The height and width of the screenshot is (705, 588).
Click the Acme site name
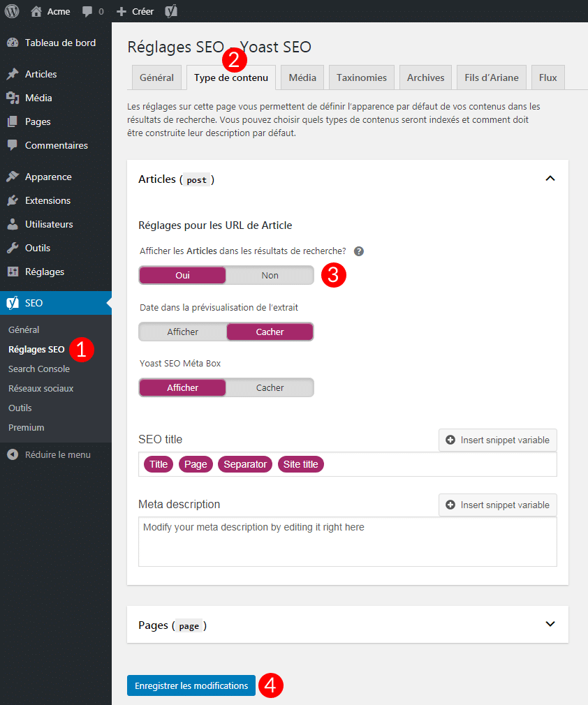point(59,11)
